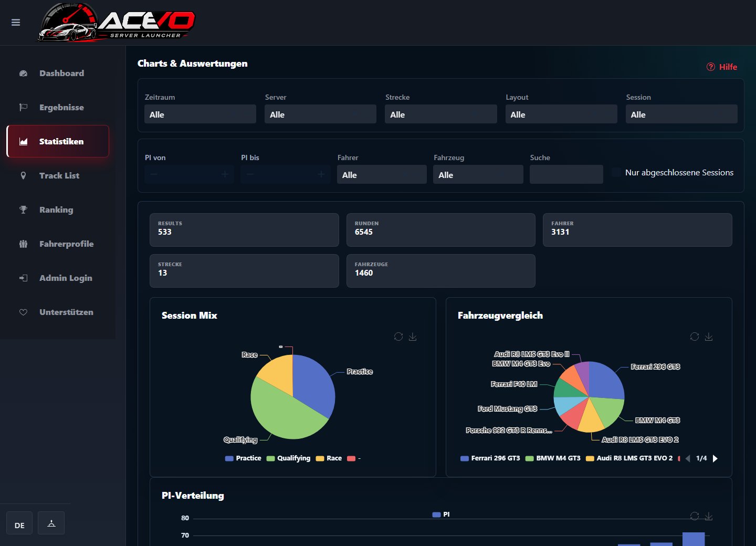
Task: Download the Fahrzeugvergleich chart
Action: pos(709,337)
